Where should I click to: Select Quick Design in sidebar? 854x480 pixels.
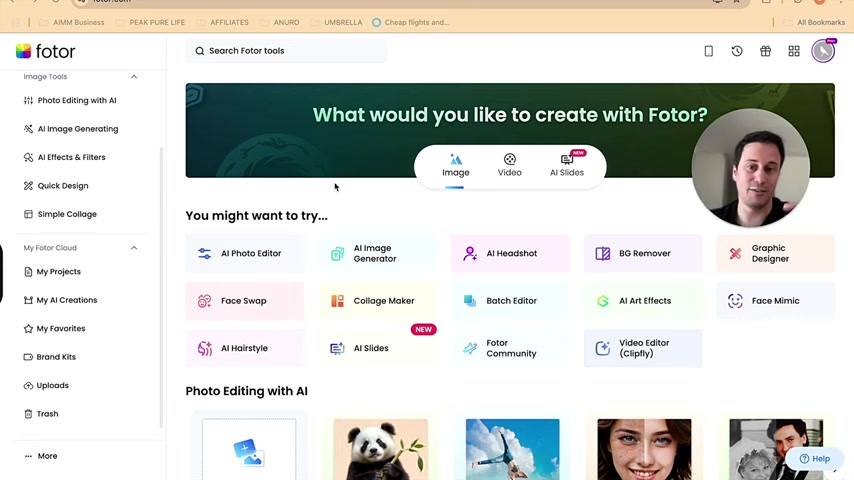click(57, 186)
